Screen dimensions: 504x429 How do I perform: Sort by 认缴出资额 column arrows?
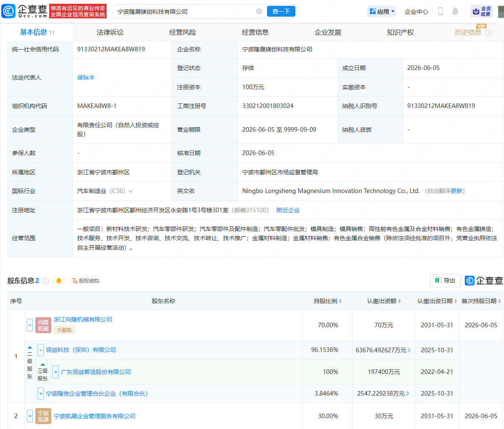(x=399, y=301)
